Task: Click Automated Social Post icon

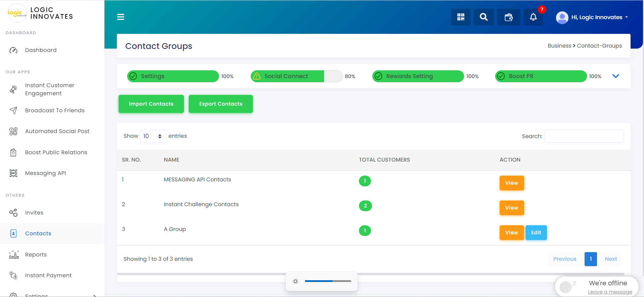Action: point(13,131)
